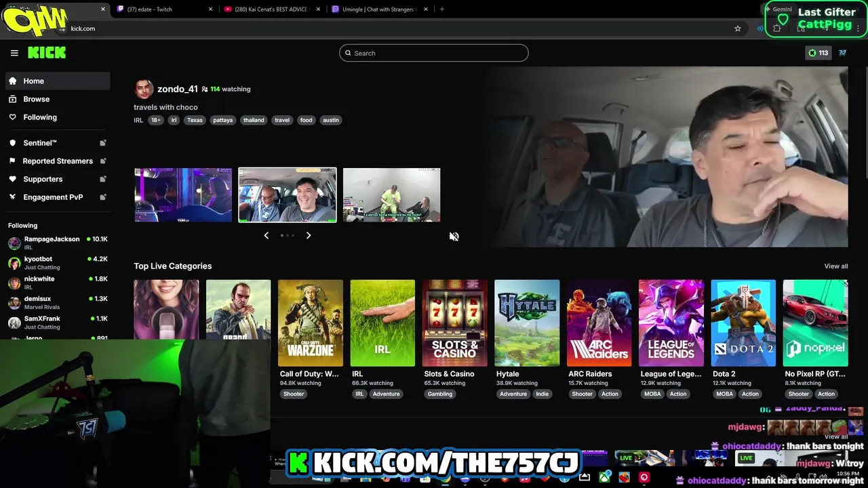
Task: Click into the Kick search field
Action: 434,53
